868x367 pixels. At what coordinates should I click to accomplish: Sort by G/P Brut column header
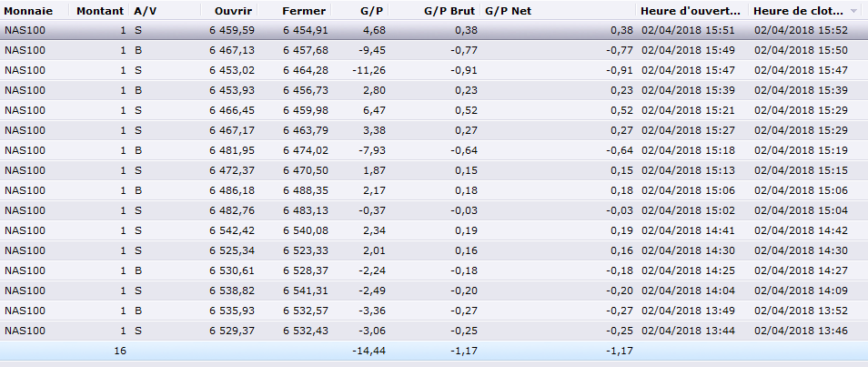point(450,10)
